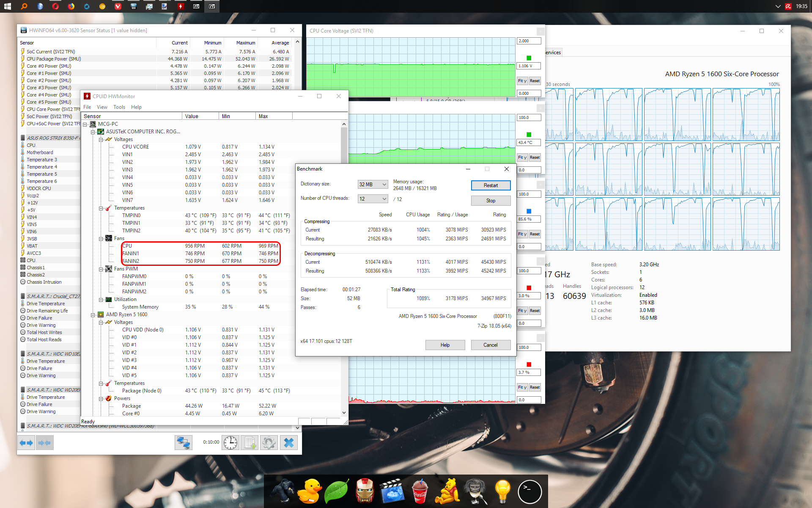Click the Value column header in HWMonitor

tap(200, 116)
